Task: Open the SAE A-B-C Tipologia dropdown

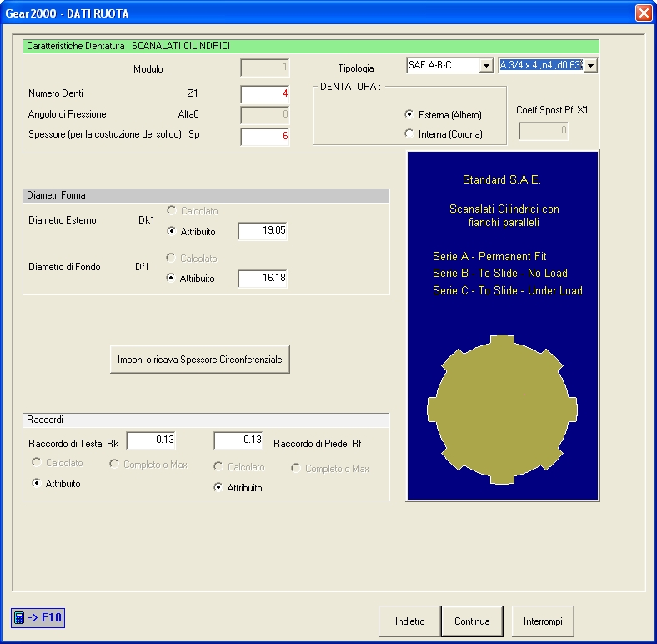Action: [486, 65]
